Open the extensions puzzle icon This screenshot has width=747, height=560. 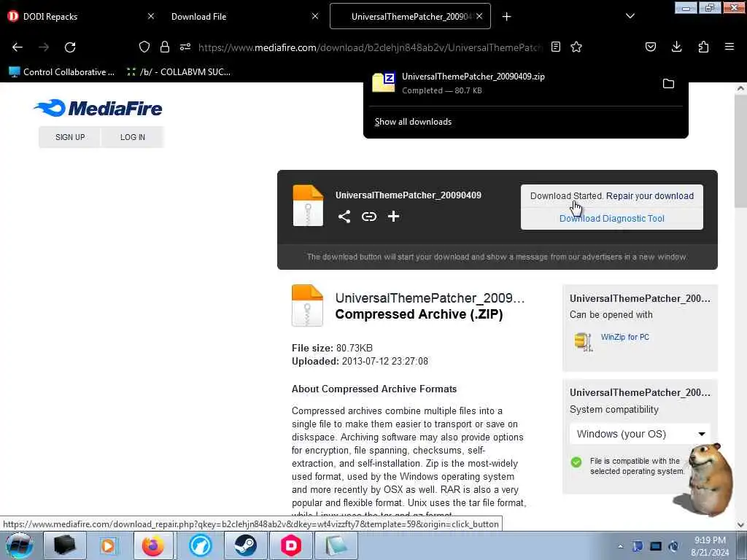[x=703, y=47]
